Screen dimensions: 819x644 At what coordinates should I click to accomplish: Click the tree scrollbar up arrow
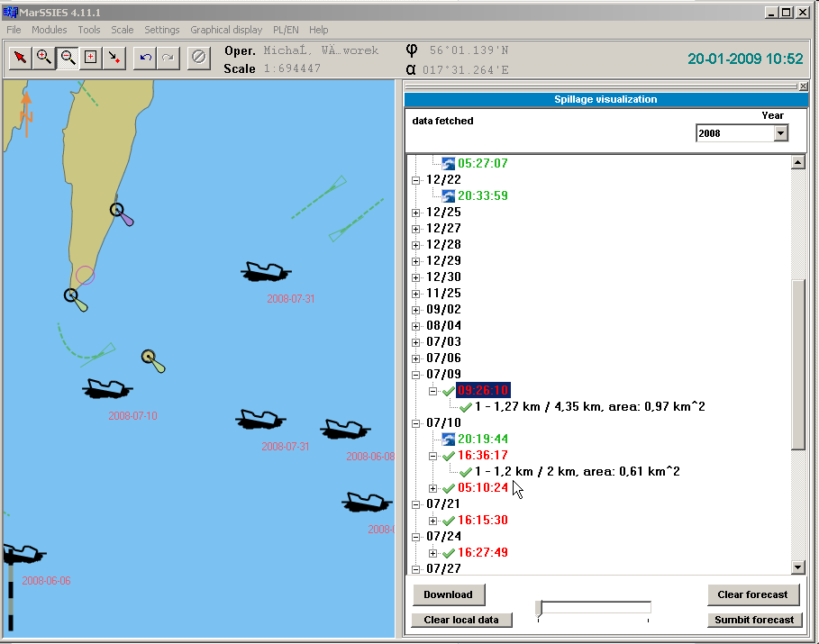coord(797,162)
